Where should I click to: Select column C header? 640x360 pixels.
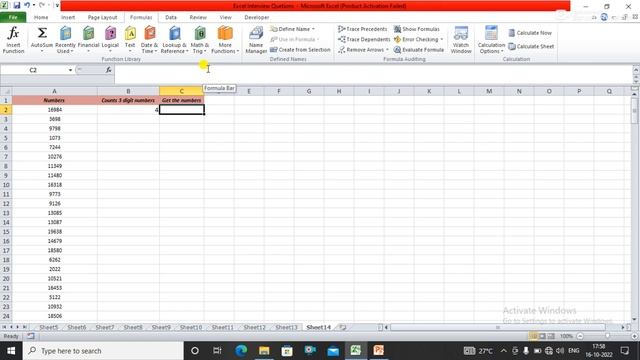coord(182,91)
